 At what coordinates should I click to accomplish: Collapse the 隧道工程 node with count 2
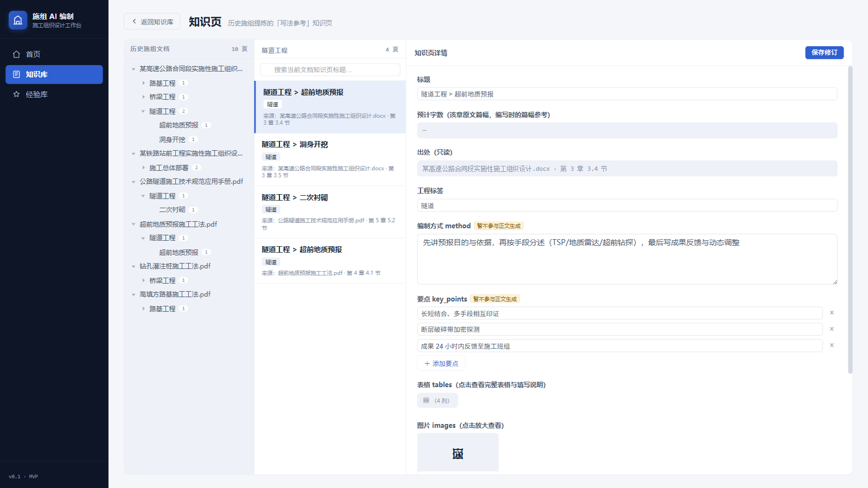click(x=143, y=111)
